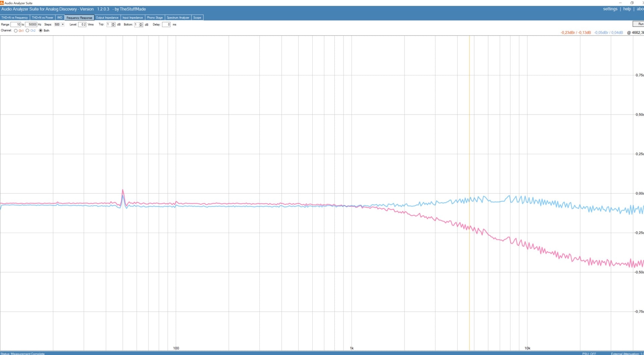Open the Input Impedance tab

tap(132, 17)
